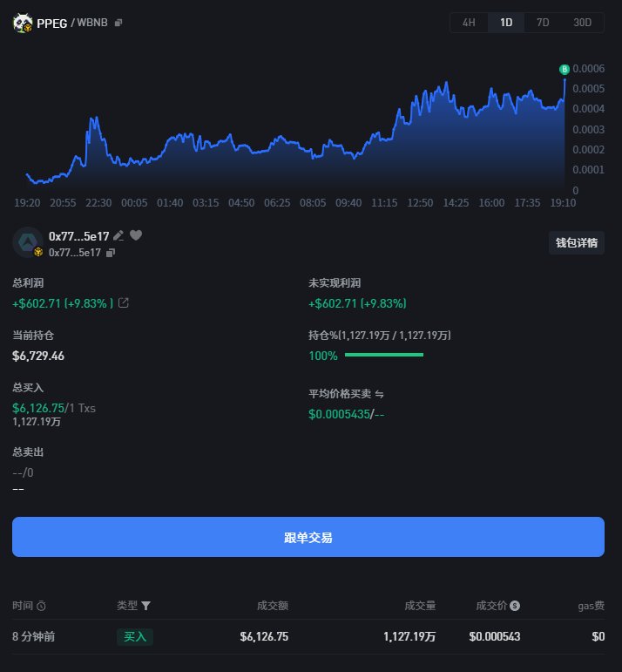Click the 100% holding progress bar
This screenshot has width=622, height=672.
(384, 355)
